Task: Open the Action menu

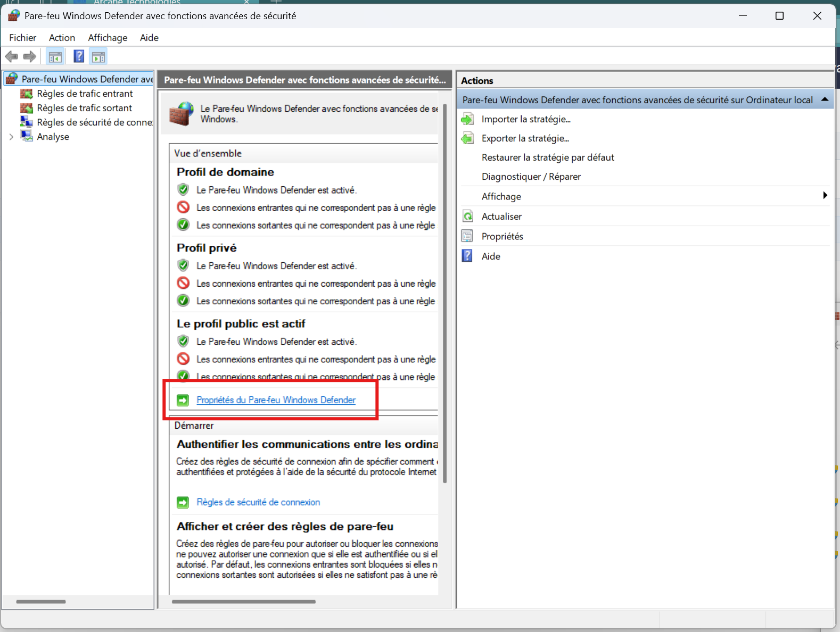Action: tap(62, 38)
